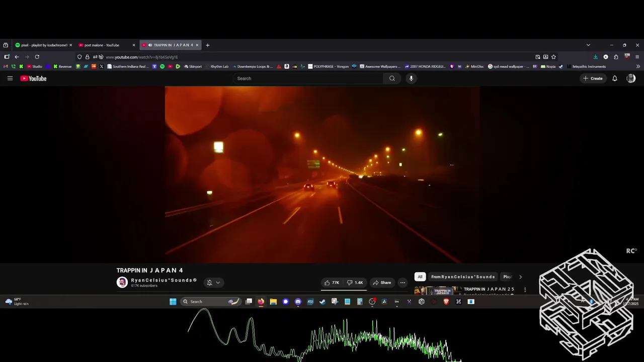The height and width of the screenshot is (362, 644).
Task: Select the TRAPPIN IN JAPAN 4 tab
Action: point(171,45)
